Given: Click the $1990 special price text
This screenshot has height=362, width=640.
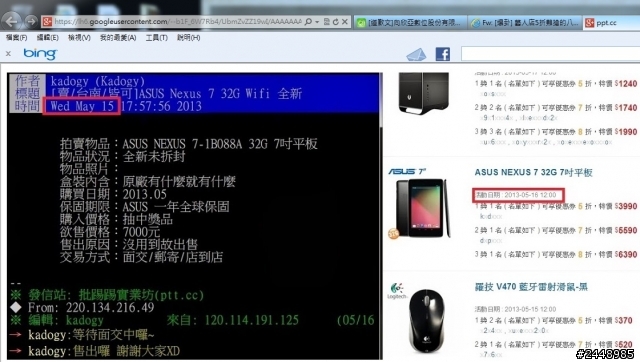Looking at the screenshot, I should click(626, 132).
